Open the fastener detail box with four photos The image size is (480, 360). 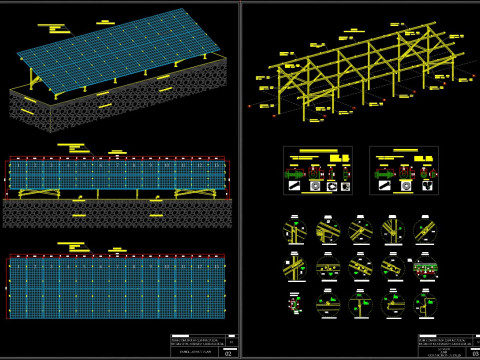(x=318, y=170)
